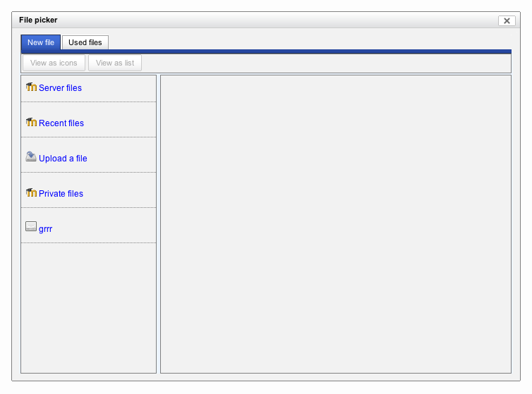Switch to the Used files tab
532x394 pixels.
click(x=85, y=42)
